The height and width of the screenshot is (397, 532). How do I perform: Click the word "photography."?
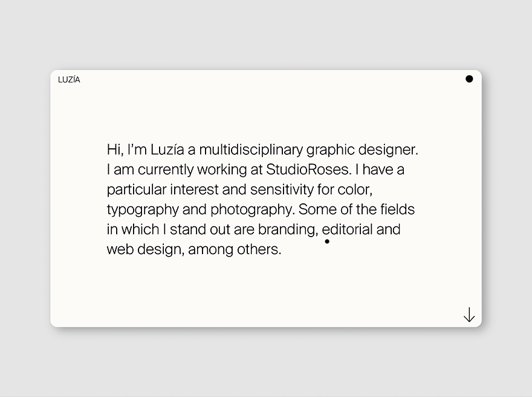253,210
